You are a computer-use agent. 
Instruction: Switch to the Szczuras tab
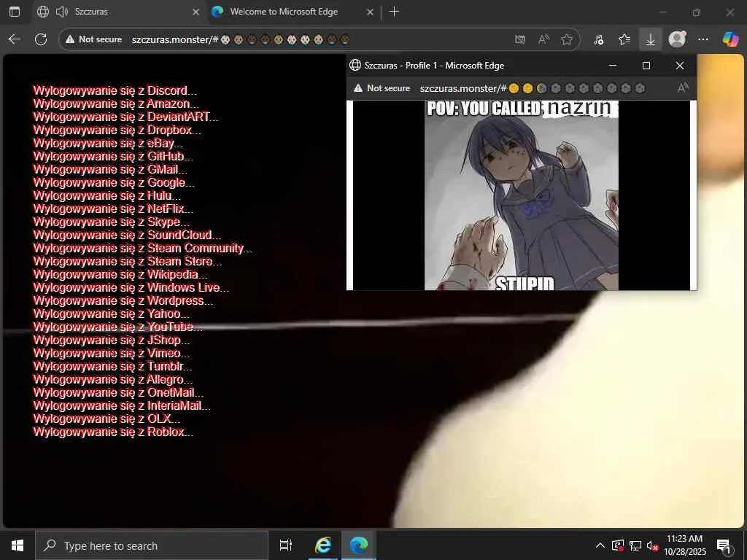pyautogui.click(x=118, y=12)
